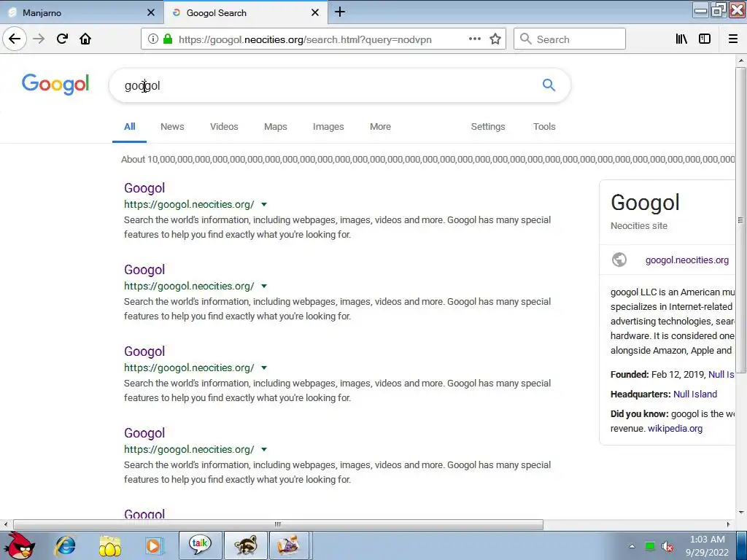747x560 pixels.
Task: Show hidden system tray icons
Action: click(x=632, y=546)
